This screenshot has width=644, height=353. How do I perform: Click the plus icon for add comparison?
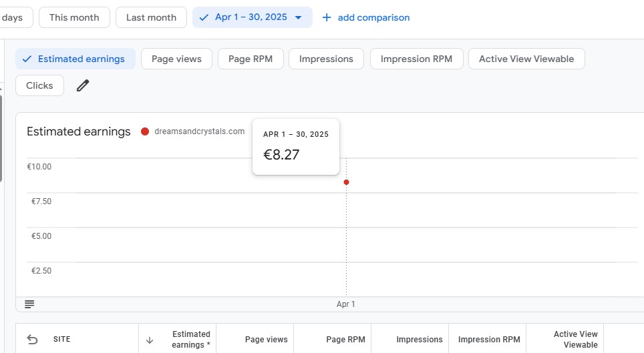[x=327, y=17]
